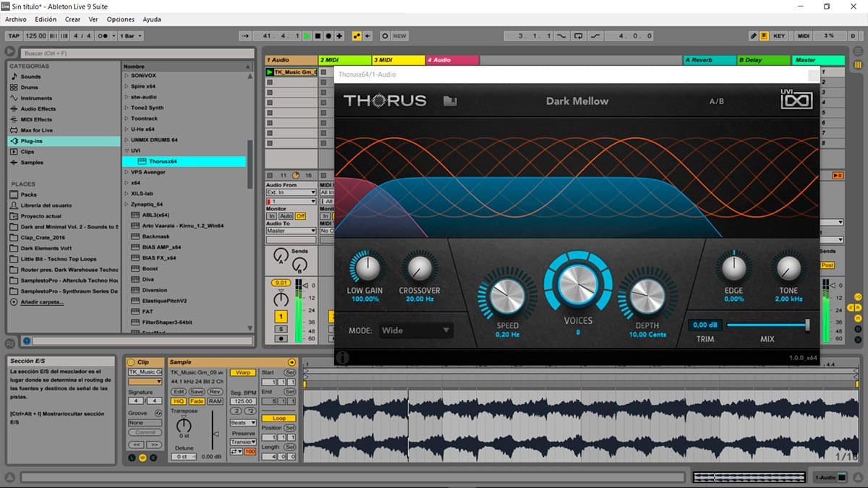Click the Sample box round arrow icon
Screen dimensions: 868x488
point(292,362)
